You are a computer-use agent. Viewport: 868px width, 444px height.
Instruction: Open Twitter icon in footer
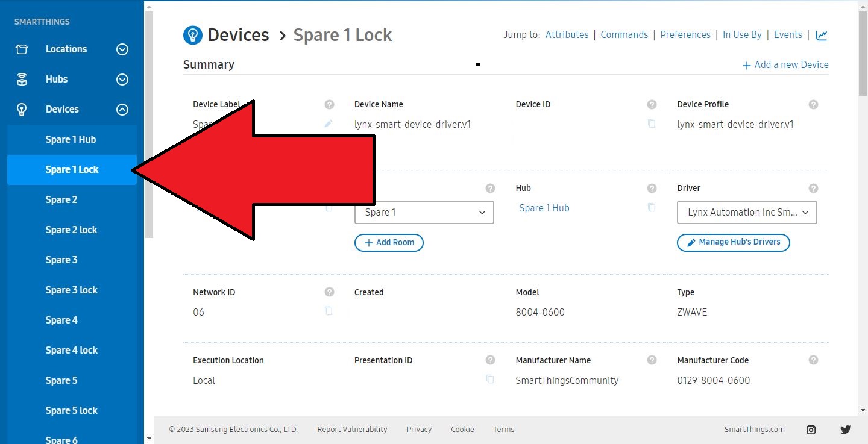pos(846,430)
